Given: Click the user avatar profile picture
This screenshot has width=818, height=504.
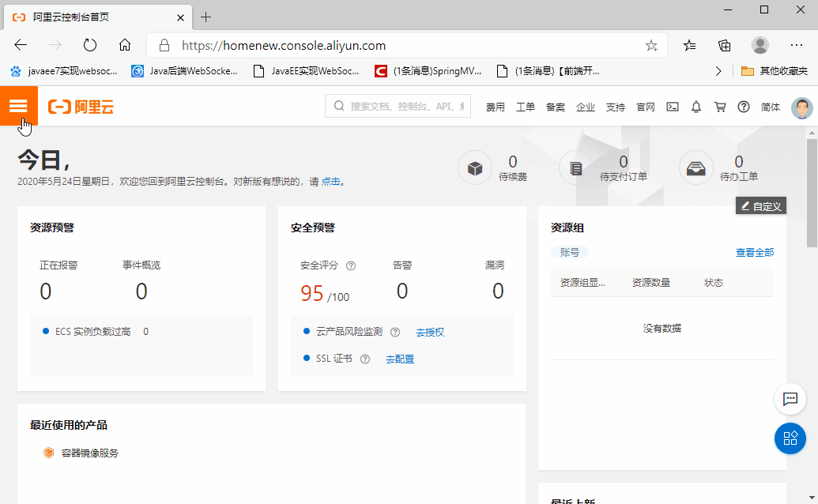Looking at the screenshot, I should point(801,107).
